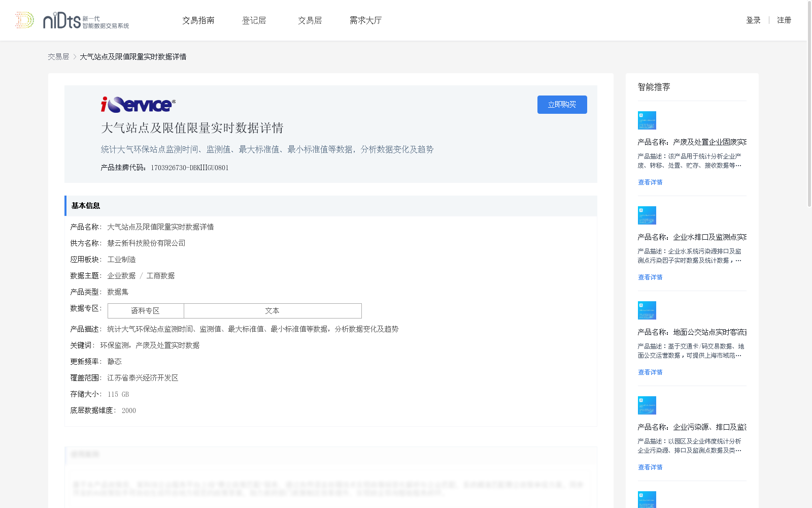Screen dimensions: 812x508
Task: Go to the 交易层 menu
Action: [310, 20]
